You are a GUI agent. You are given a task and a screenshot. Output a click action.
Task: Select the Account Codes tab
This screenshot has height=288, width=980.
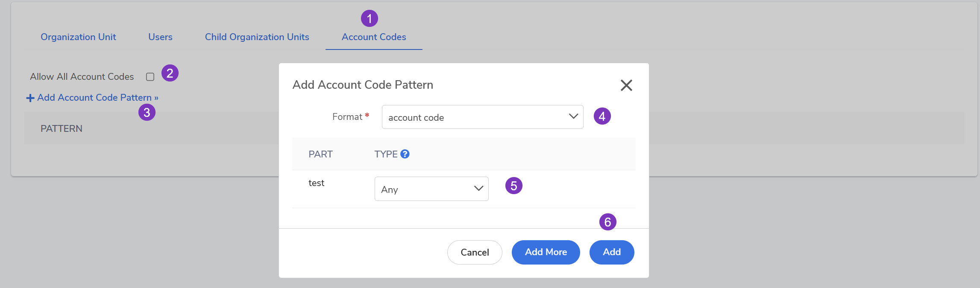coord(374,37)
